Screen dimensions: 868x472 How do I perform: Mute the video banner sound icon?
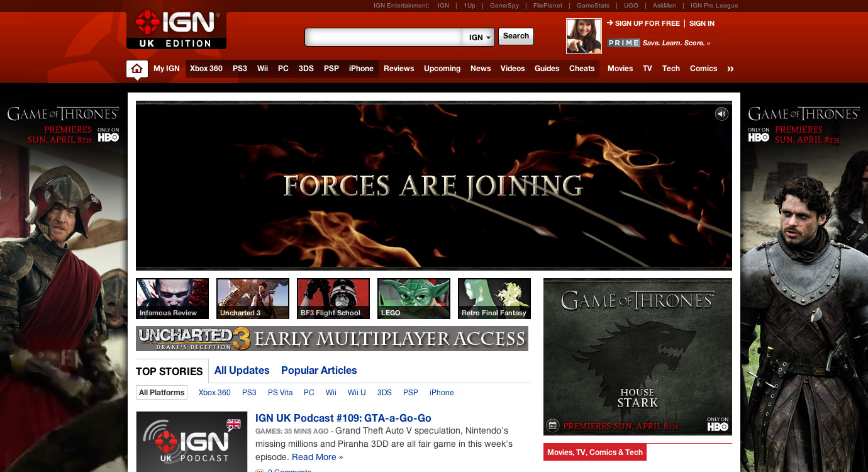point(721,114)
